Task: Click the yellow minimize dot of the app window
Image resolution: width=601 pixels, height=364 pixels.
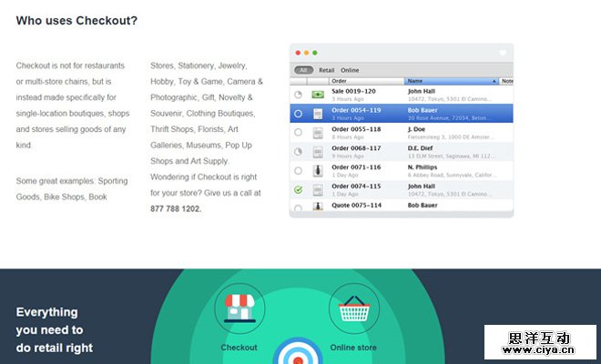Action: (306, 53)
